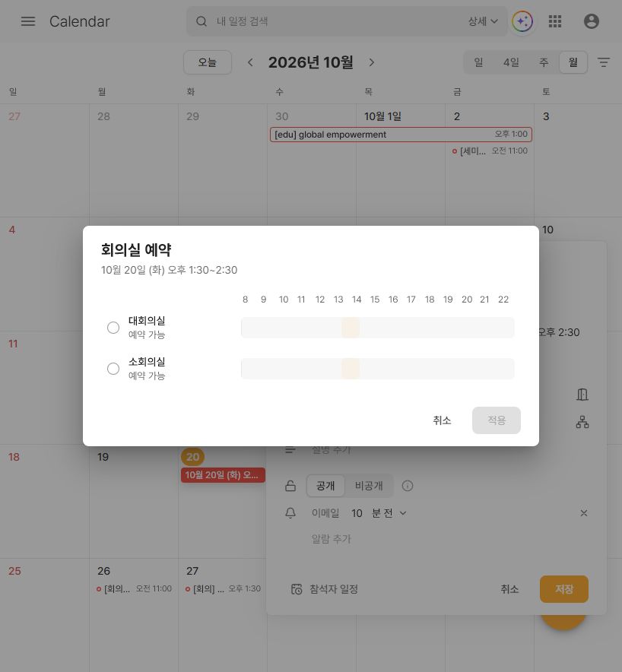Click the Calendar app title

79,21
